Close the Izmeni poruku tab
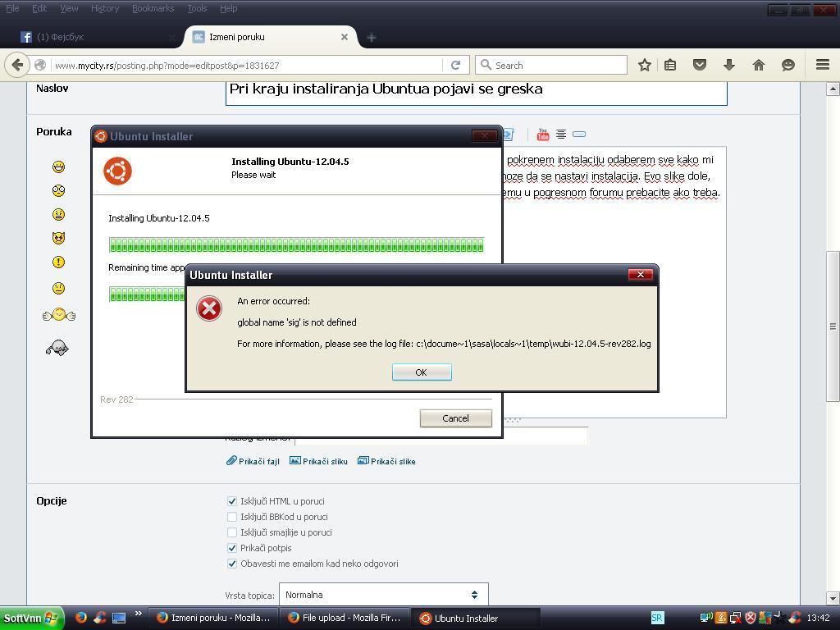The image size is (840, 630). (x=345, y=37)
